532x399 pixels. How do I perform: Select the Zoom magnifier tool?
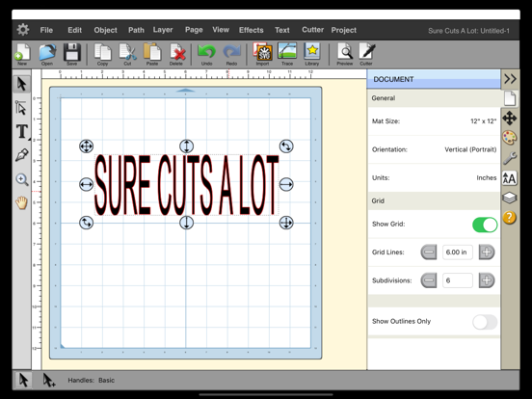22,179
